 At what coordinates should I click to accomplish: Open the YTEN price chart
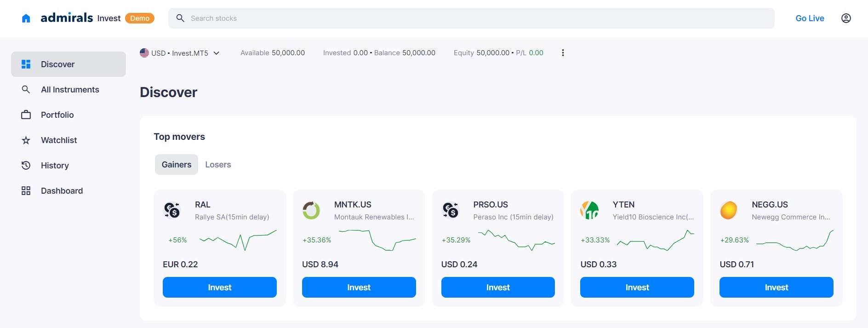pos(656,240)
